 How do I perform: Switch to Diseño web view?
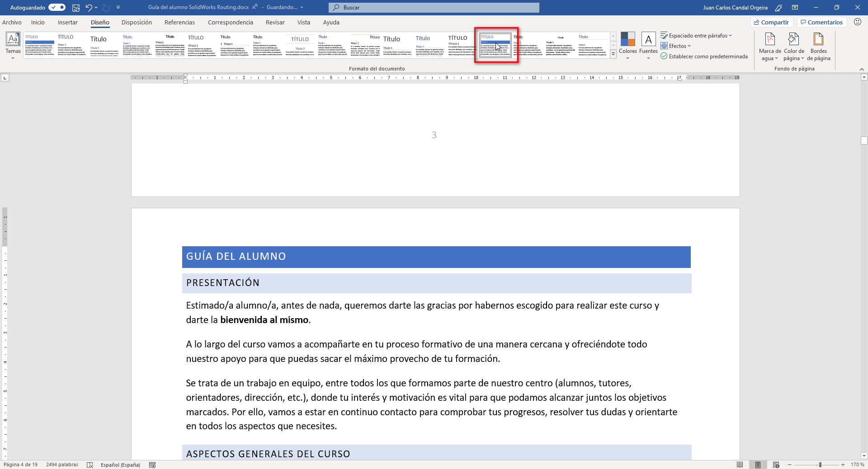(x=777, y=465)
